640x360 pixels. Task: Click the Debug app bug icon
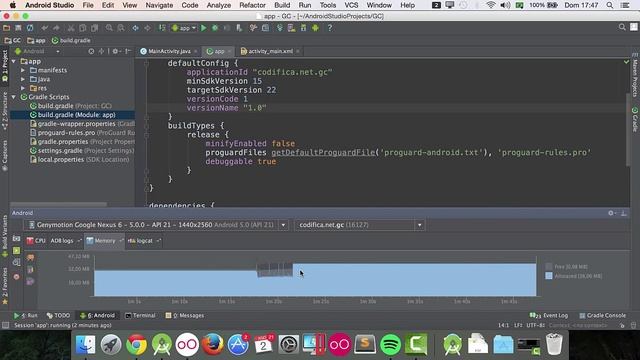215,28
